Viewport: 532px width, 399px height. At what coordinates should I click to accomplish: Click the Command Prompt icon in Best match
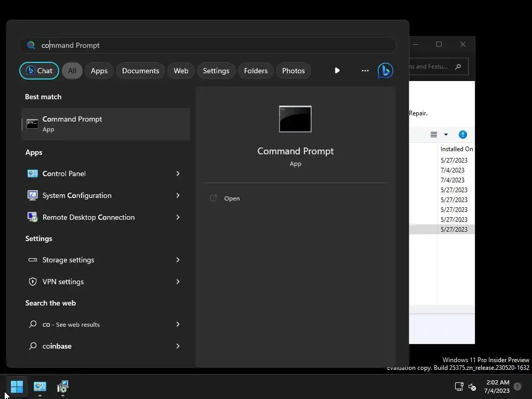(x=32, y=124)
